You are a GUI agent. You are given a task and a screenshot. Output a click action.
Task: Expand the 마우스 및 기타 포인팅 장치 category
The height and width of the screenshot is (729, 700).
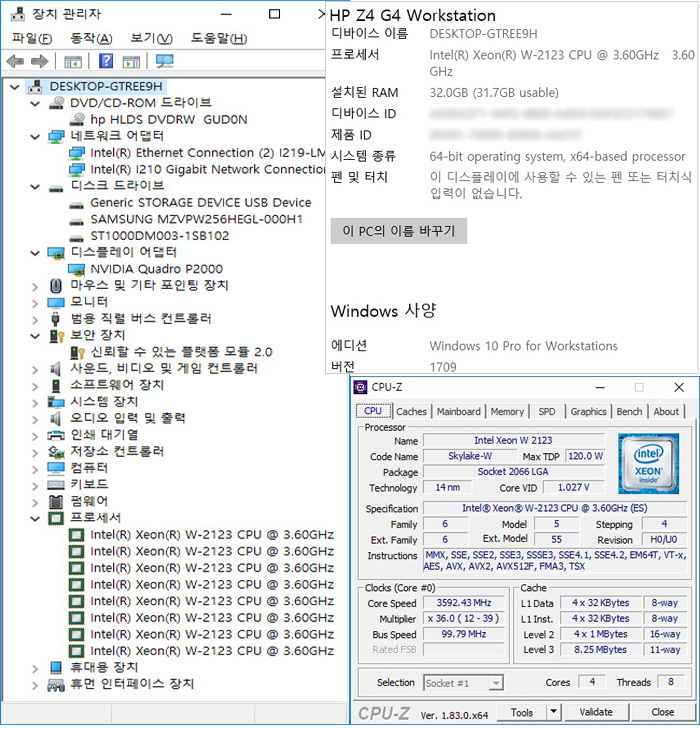point(35,286)
